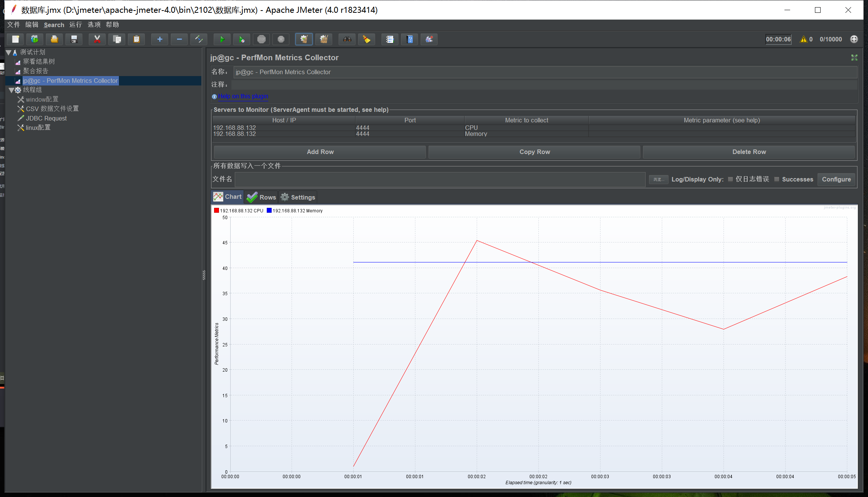Open the Help on this plugin link
868x497 pixels.
click(x=243, y=96)
